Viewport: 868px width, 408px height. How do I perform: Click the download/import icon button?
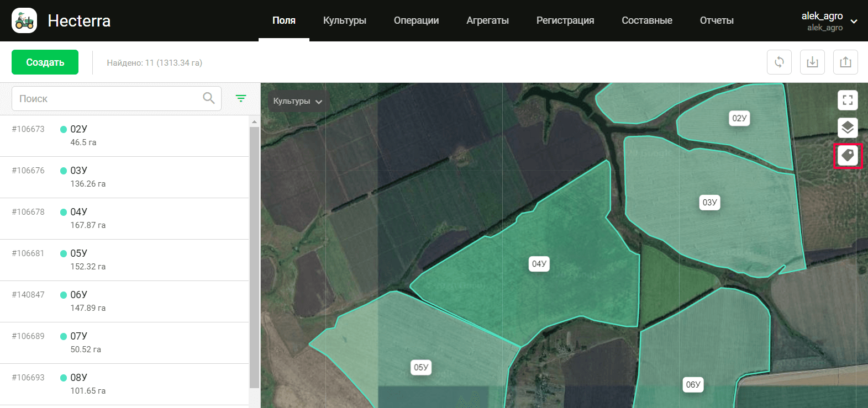(812, 62)
